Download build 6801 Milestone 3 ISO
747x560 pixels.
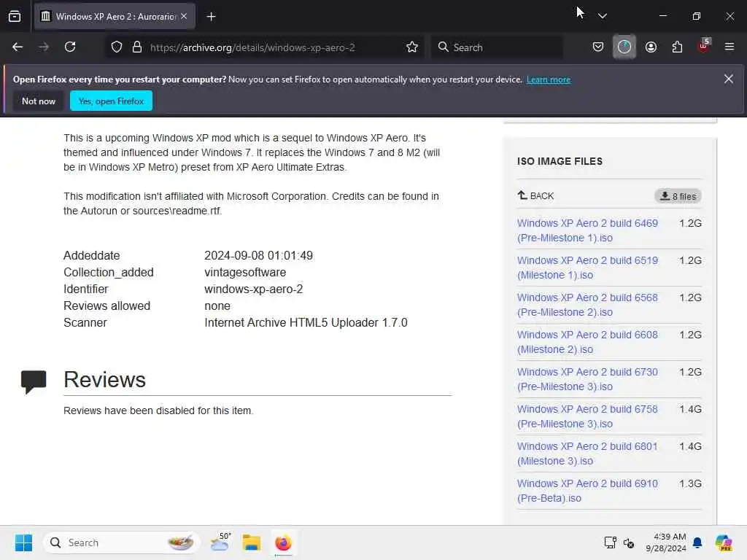point(587,454)
